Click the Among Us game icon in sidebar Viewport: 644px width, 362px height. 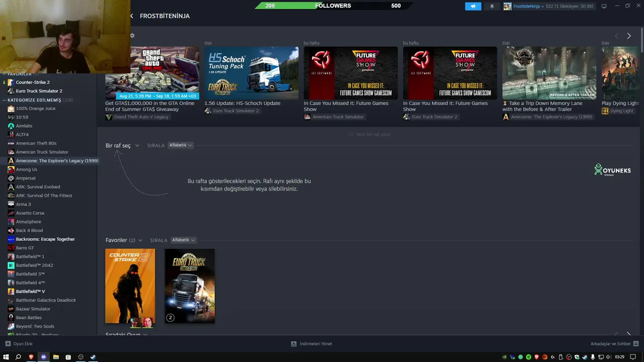pyautogui.click(x=11, y=169)
